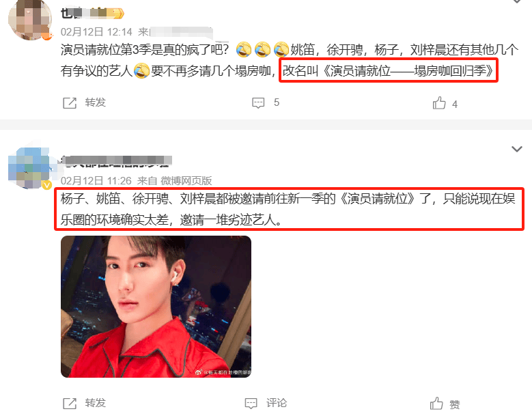This screenshot has height=418, width=532.
Task: Open the first poster's username
Action: click(x=92, y=14)
